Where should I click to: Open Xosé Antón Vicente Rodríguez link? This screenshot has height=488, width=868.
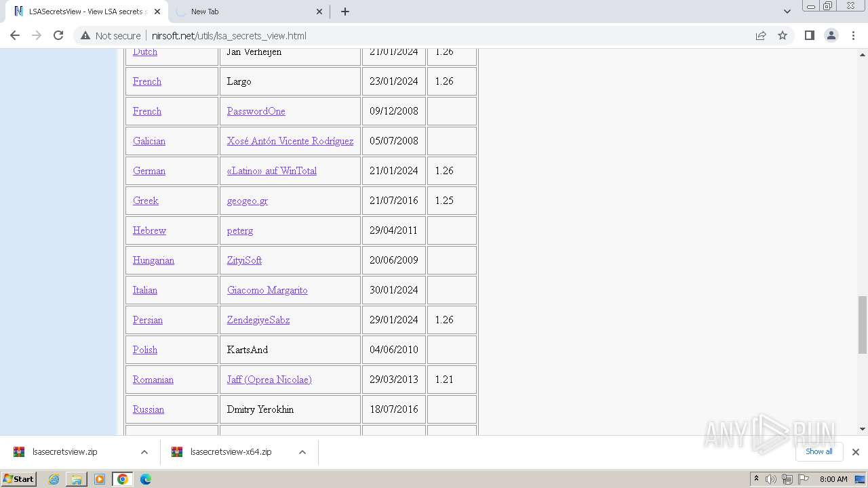coord(290,141)
